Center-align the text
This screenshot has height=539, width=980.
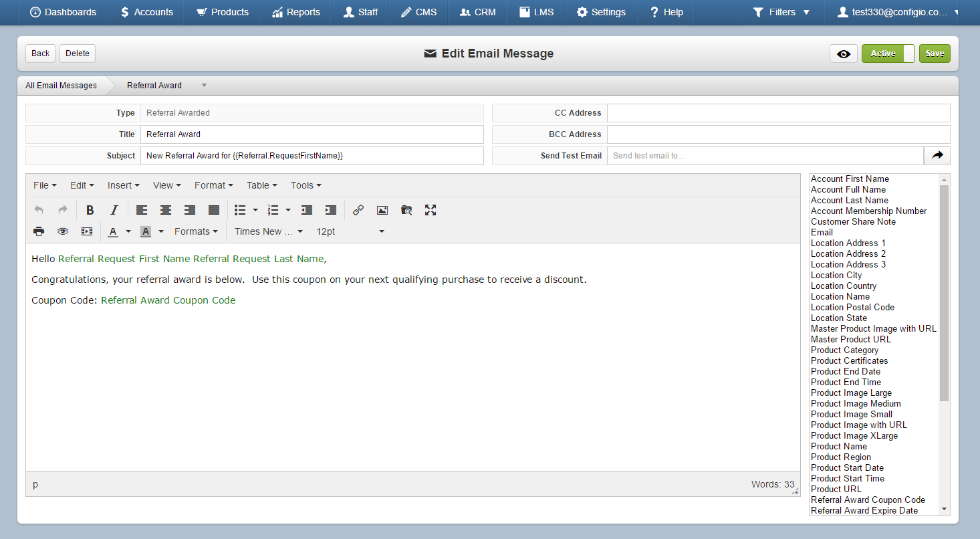point(166,210)
